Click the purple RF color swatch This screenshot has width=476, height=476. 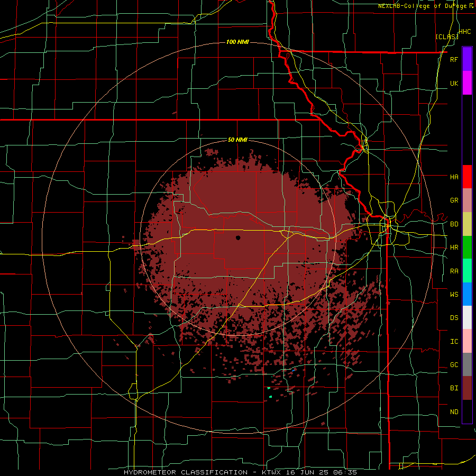(467, 59)
